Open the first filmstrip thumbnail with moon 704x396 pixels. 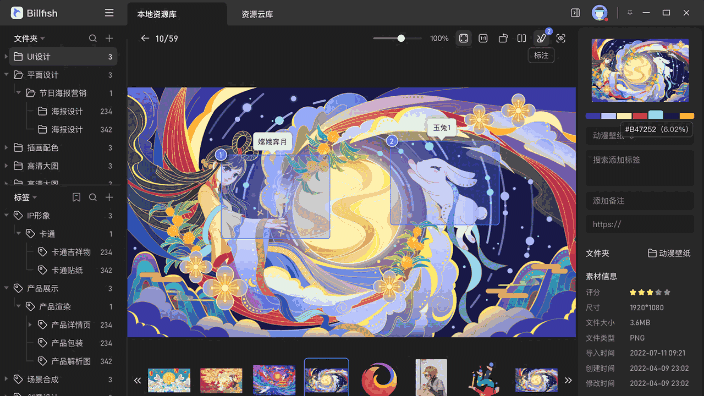(169, 380)
